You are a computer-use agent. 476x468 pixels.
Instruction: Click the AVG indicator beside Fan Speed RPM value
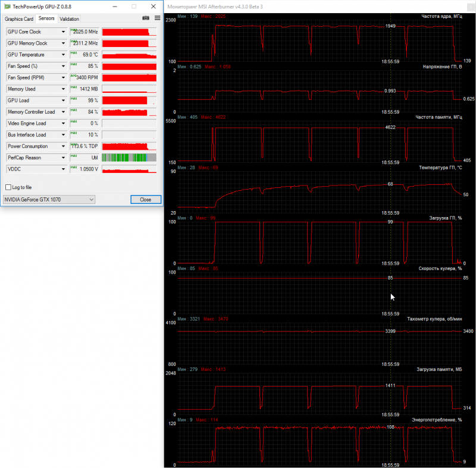(x=74, y=76)
